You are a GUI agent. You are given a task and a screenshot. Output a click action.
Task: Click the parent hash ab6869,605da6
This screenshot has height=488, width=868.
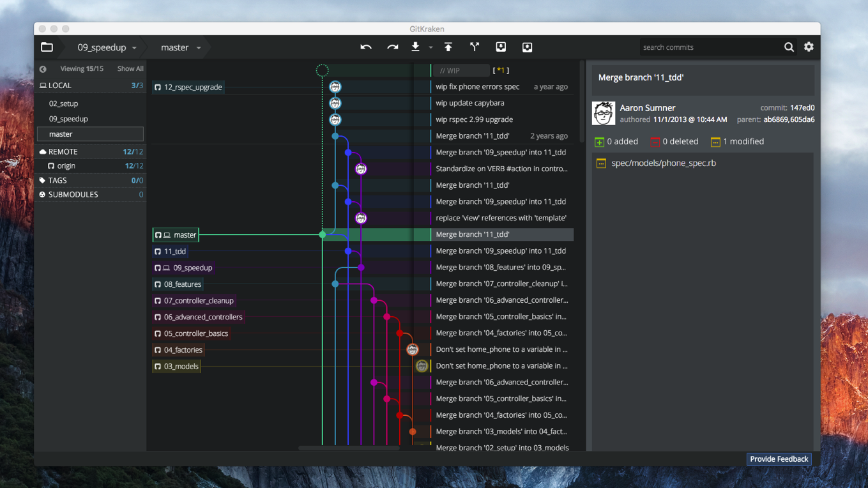(x=789, y=119)
